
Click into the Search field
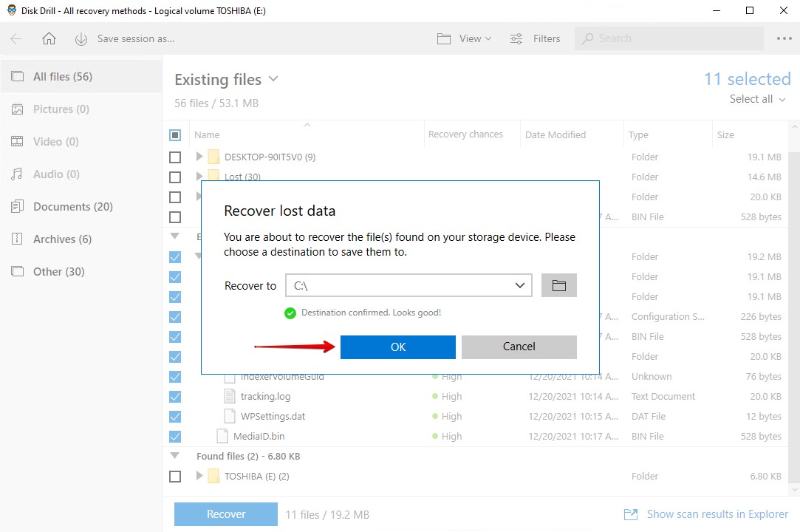[x=669, y=38]
